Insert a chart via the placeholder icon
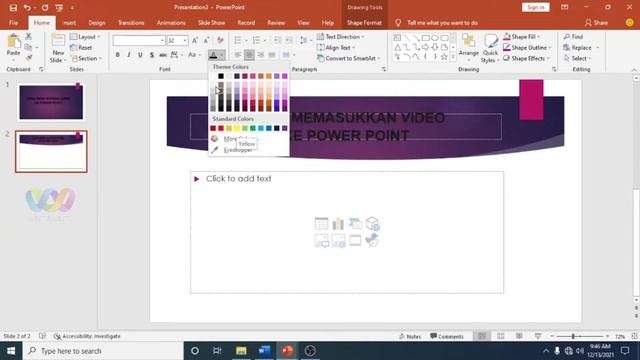This screenshot has width=640, height=360. pos(338,224)
